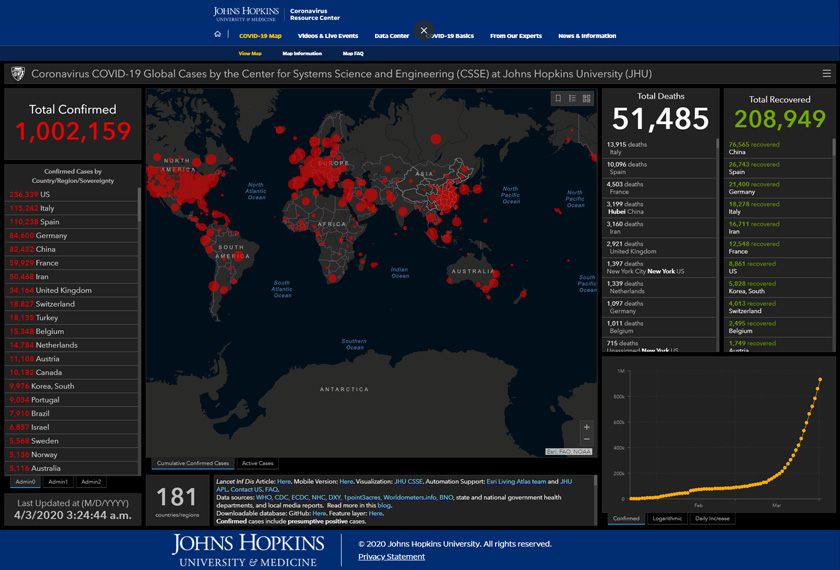840x570 pixels.
Task: Select the Admin1 region level tab
Action: pos(58,482)
